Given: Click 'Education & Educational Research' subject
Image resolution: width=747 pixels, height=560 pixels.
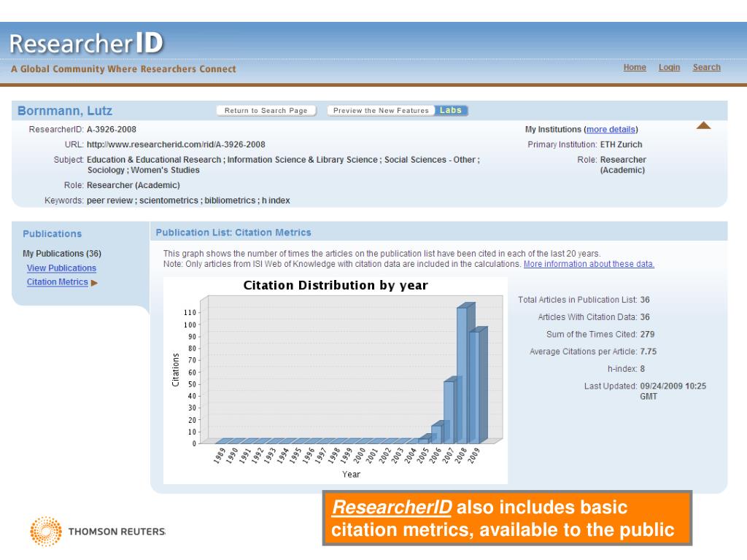Looking at the screenshot, I should click(x=154, y=160).
